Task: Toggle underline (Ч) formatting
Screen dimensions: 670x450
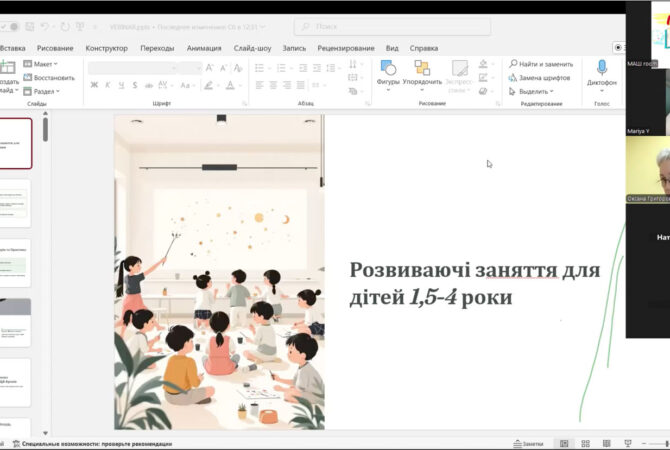Action: point(122,85)
